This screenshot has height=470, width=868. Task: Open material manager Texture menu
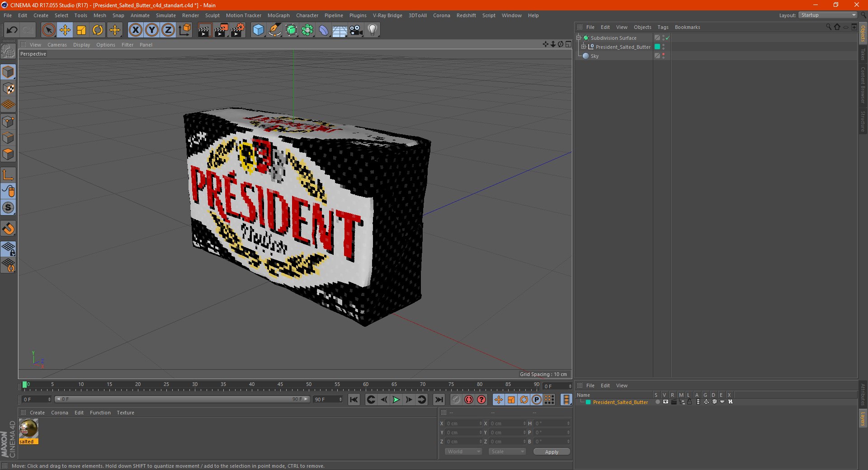125,413
